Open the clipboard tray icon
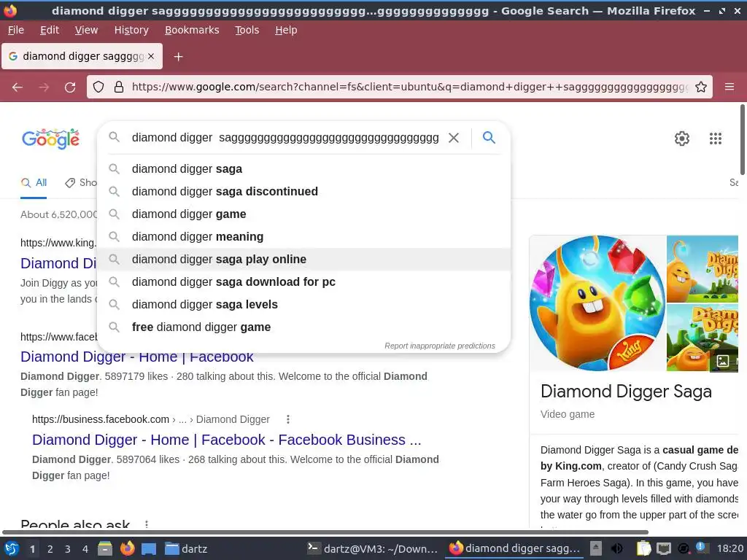Viewport: 747px width, 560px height. point(643,548)
